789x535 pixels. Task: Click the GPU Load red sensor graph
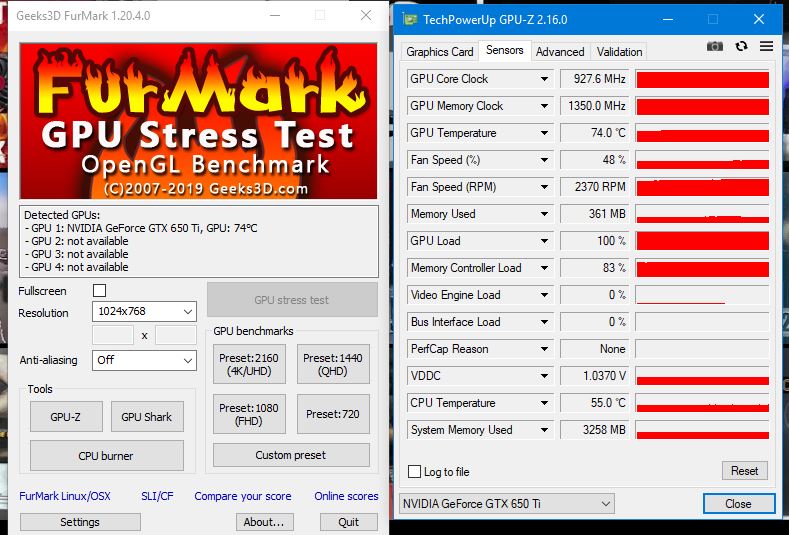pyautogui.click(x=702, y=241)
